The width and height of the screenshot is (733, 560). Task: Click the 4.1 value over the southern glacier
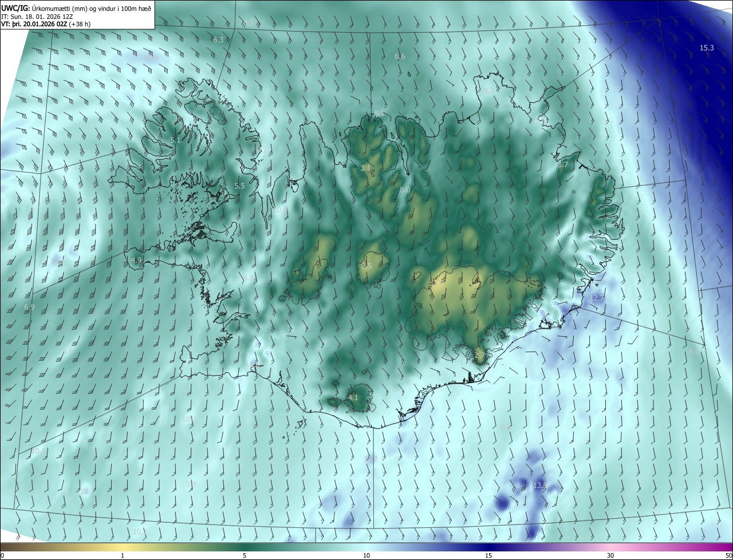pos(353,397)
